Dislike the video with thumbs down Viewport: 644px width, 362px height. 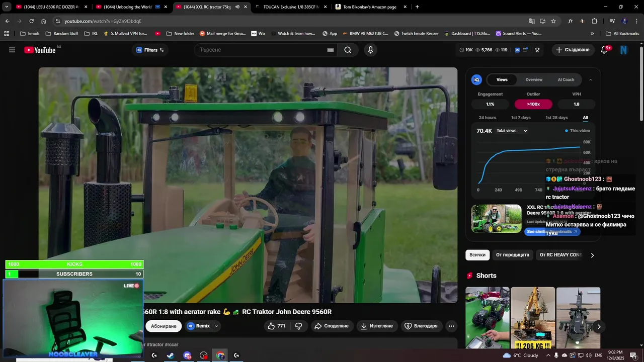[x=298, y=326]
